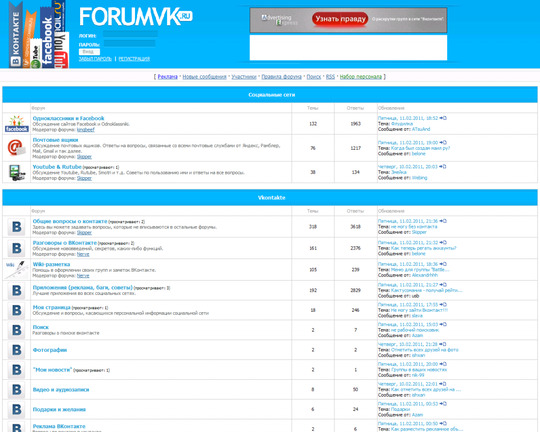The width and height of the screenshot is (540, 432).
Task: Open Поиск in top navigation bar
Action: [314, 77]
